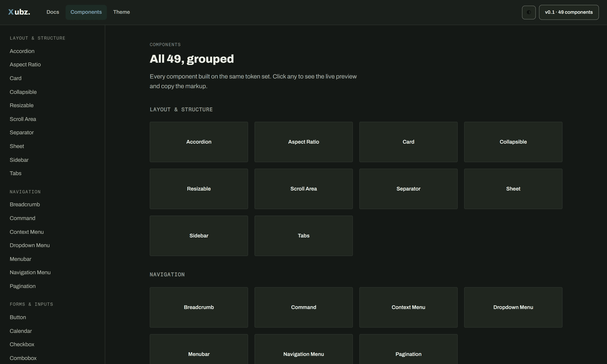Open Accordion in the sidebar

click(x=22, y=51)
